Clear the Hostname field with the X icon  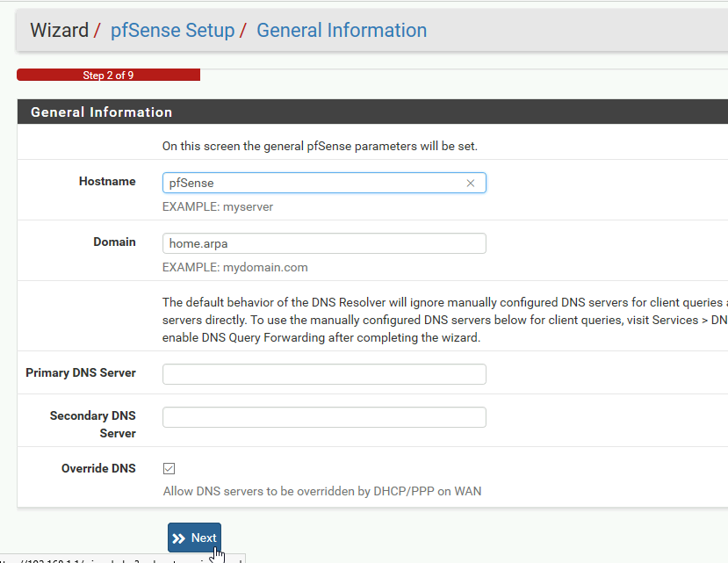[x=471, y=184]
